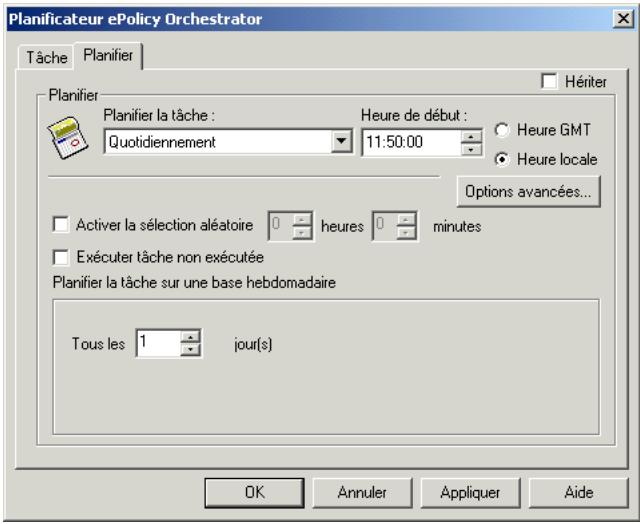Image resolution: width=640 pixels, height=524 pixels.
Task: Open Options avancées dialog
Action: [x=528, y=191]
